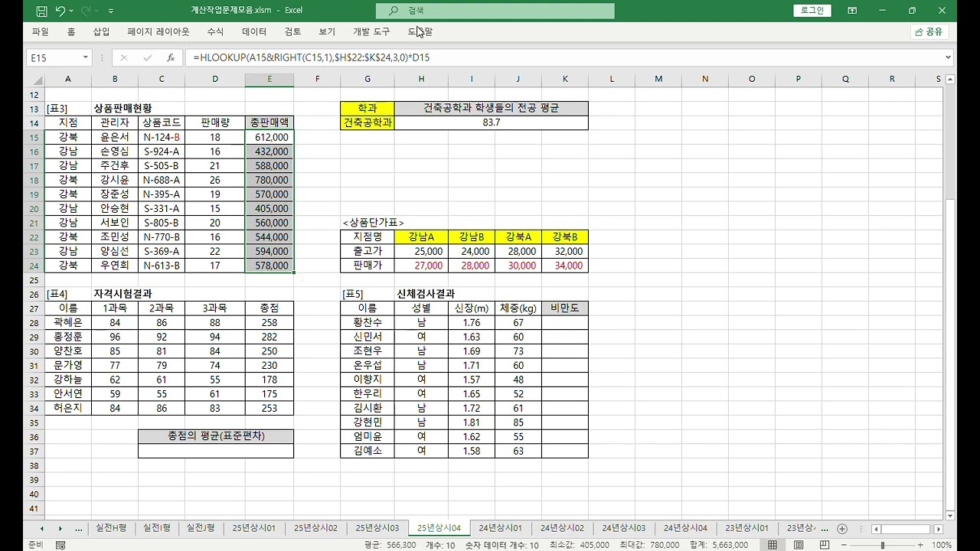Select cell with 83.7 average value
Image resolution: width=980 pixels, height=551 pixels.
tap(492, 122)
